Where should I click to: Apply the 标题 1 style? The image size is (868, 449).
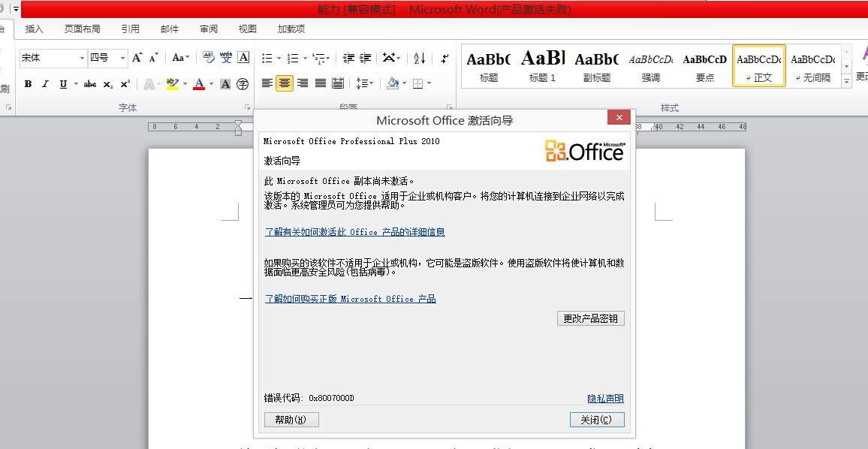point(542,65)
